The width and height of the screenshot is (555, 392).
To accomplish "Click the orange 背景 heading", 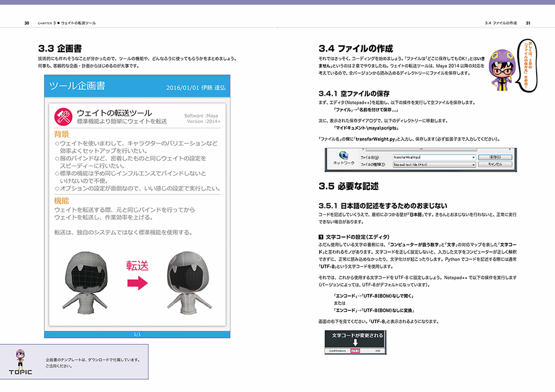I will pos(62,134).
